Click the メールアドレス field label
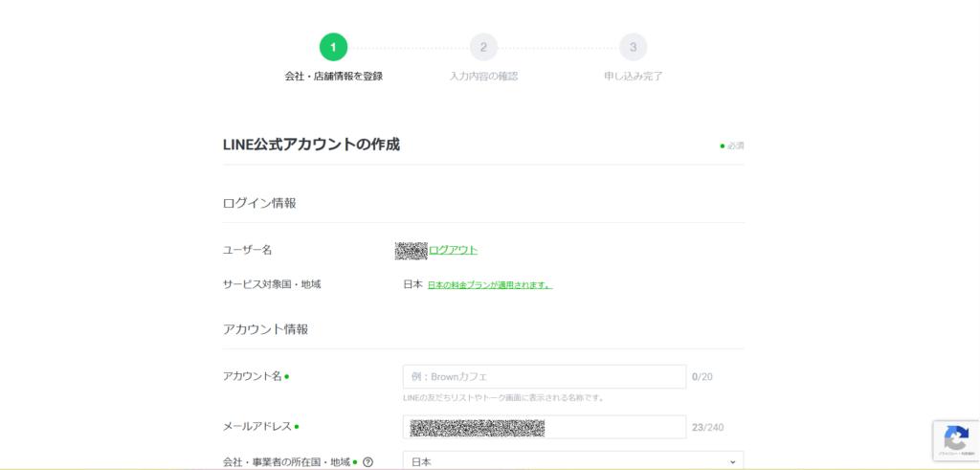The width and height of the screenshot is (980, 470). 257,426
